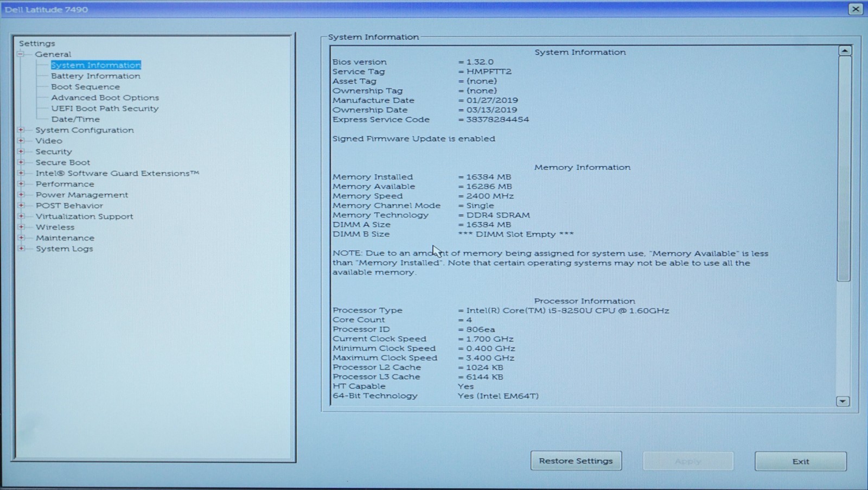Click the vertical scrollbar thumb
The height and width of the screenshot is (490, 868).
pos(844,168)
